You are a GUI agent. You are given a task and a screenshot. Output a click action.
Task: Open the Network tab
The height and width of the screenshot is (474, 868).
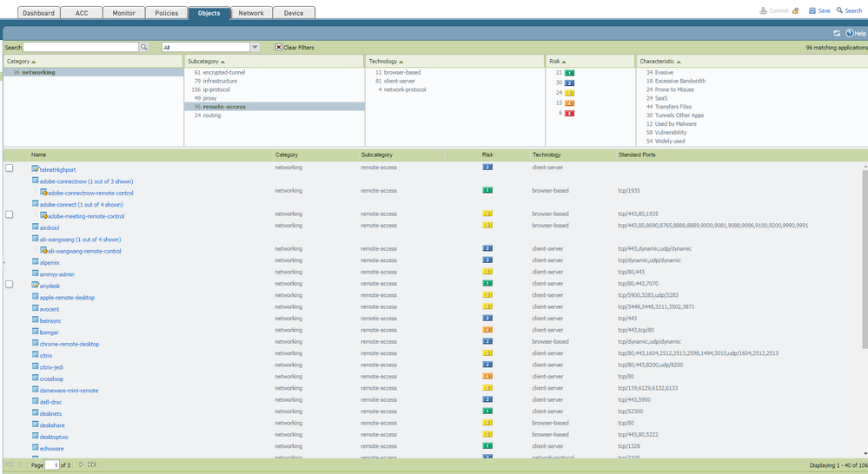251,13
